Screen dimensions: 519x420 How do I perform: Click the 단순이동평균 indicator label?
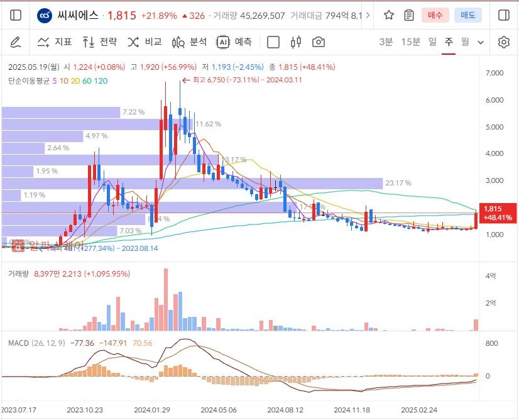(29, 81)
